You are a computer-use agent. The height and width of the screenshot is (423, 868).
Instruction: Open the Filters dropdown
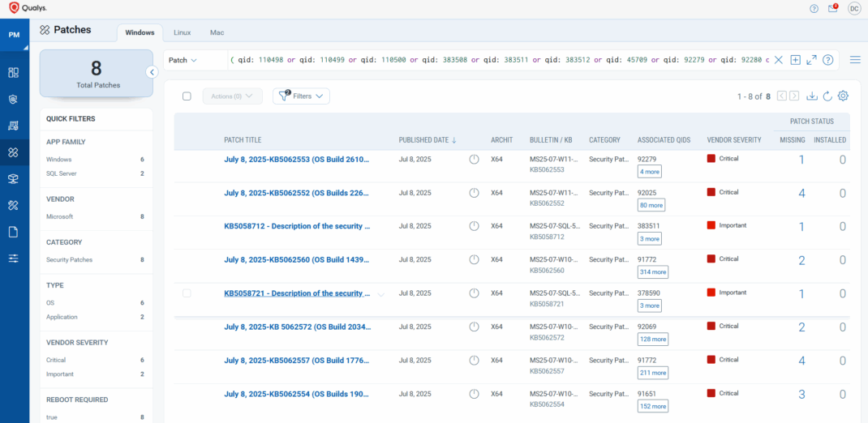coord(302,96)
